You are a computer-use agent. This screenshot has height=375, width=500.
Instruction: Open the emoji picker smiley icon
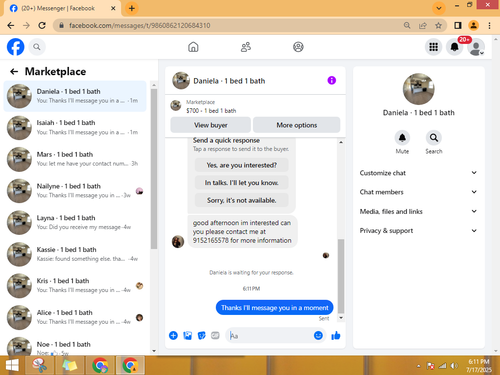(x=318, y=335)
